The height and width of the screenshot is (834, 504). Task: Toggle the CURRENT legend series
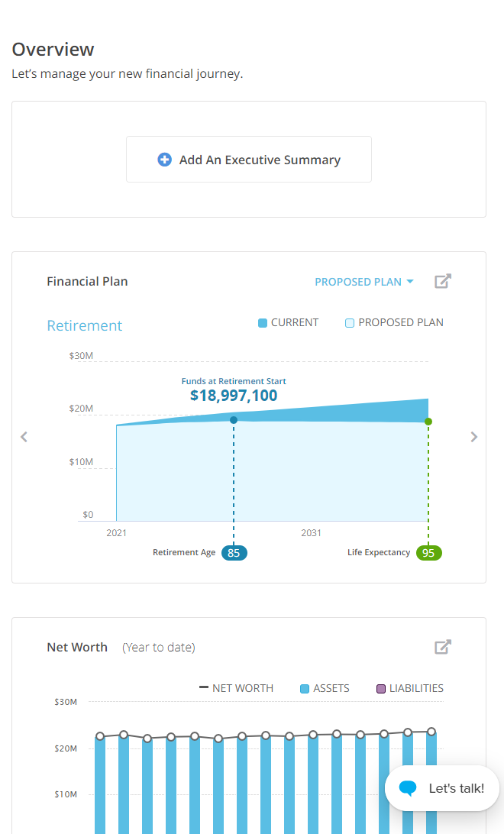coord(289,322)
